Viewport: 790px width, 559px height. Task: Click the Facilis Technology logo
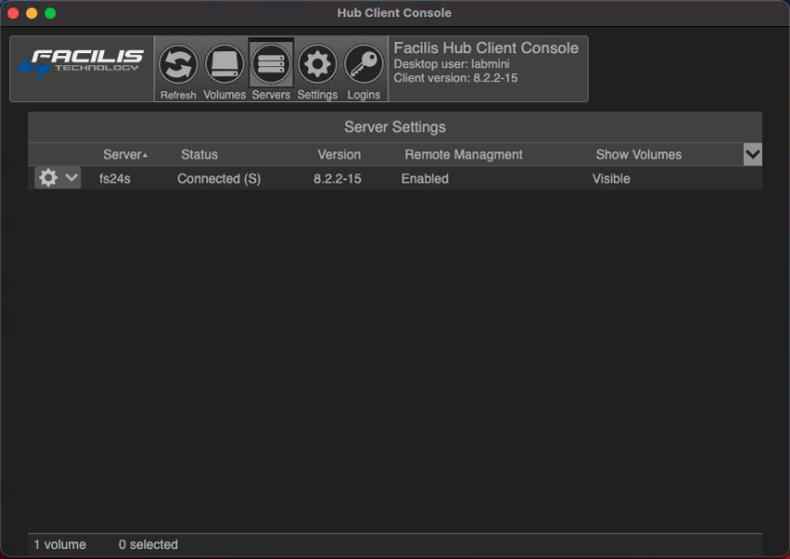click(x=81, y=64)
